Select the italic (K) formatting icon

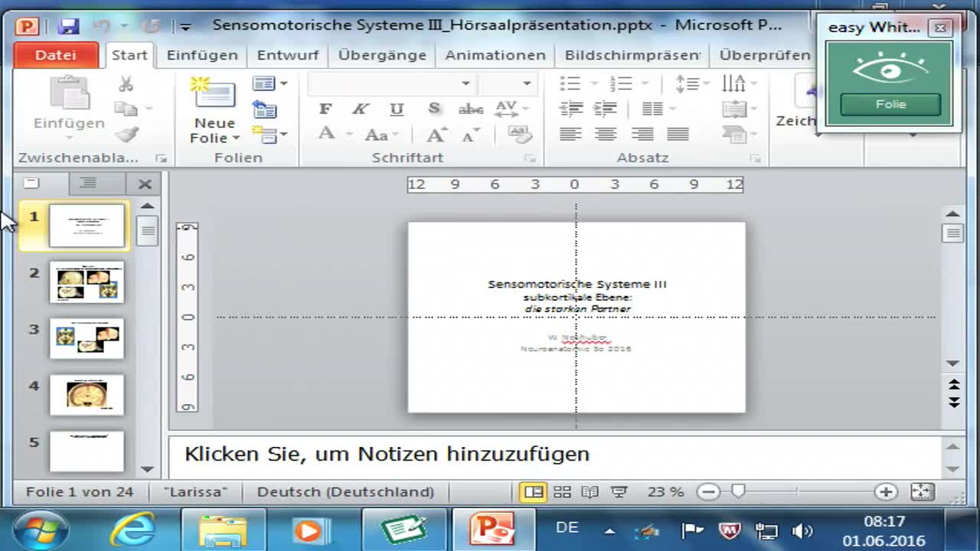tap(360, 109)
